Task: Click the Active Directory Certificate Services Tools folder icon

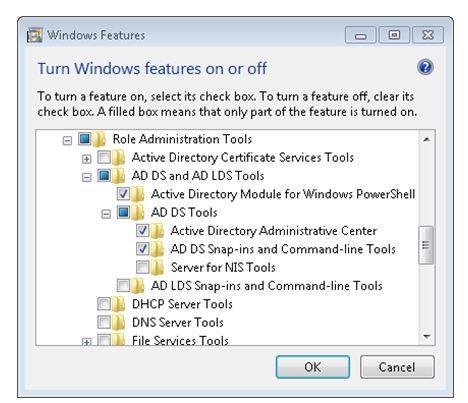Action: point(118,157)
